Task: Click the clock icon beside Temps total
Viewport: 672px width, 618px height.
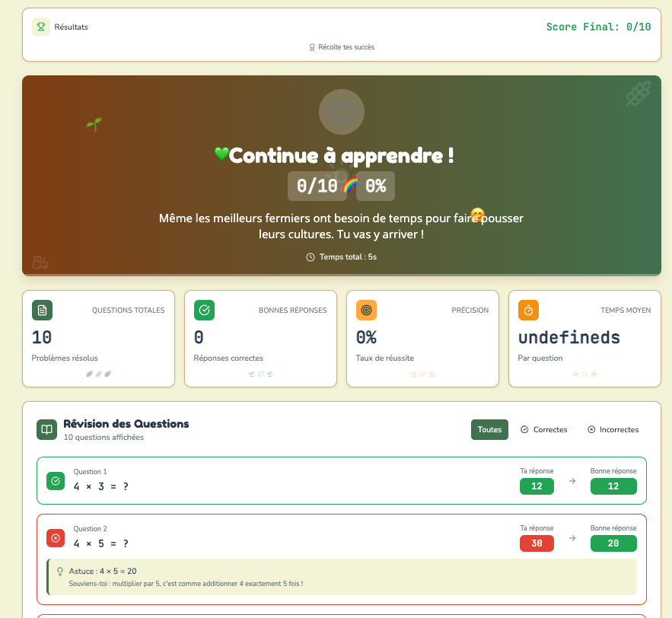Action: point(311,257)
